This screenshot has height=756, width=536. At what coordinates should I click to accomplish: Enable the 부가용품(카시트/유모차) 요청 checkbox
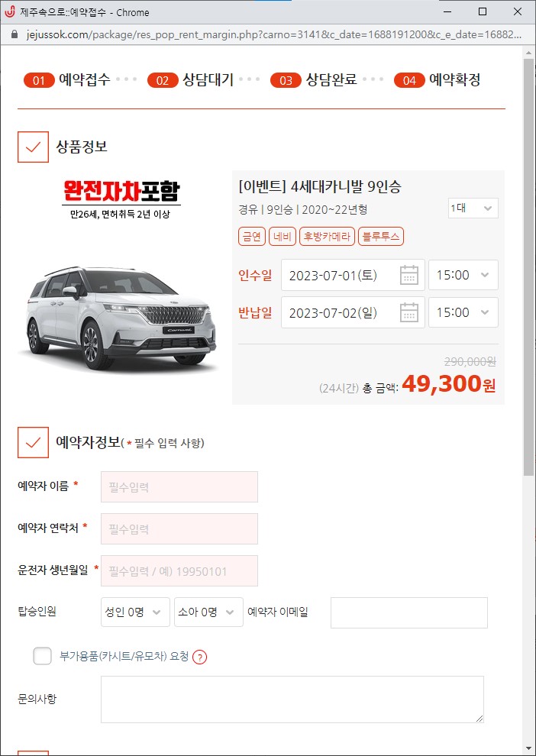(x=43, y=656)
